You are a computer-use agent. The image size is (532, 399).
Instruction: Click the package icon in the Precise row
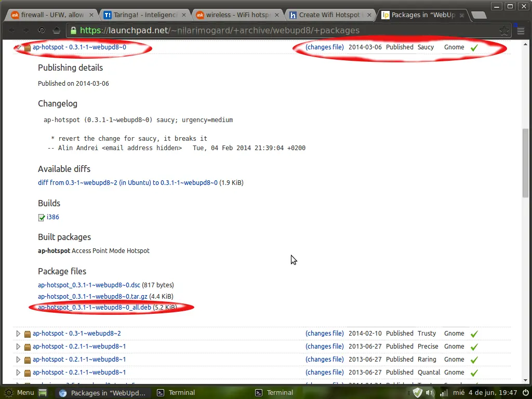tap(28, 347)
